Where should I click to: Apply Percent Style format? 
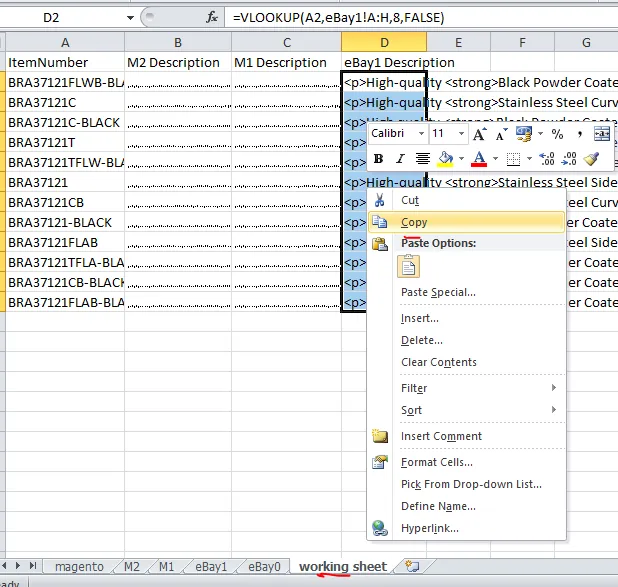(x=557, y=134)
